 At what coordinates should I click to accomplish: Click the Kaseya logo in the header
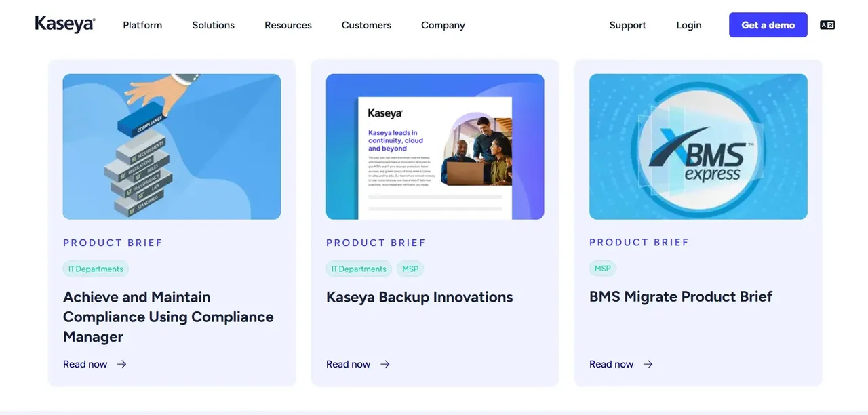click(65, 24)
